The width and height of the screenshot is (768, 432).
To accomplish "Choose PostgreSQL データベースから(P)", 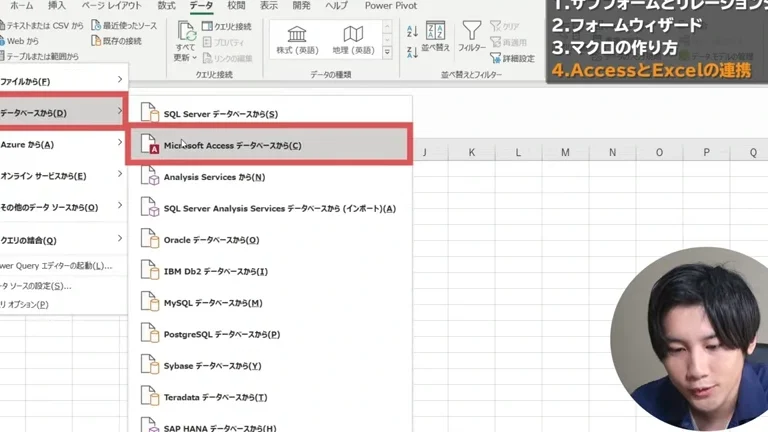I will (270, 335).
